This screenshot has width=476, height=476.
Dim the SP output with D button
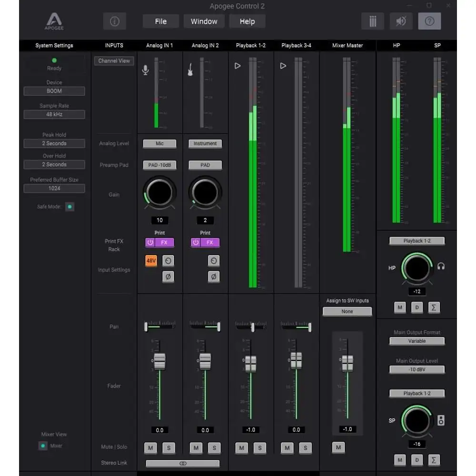[417, 460]
